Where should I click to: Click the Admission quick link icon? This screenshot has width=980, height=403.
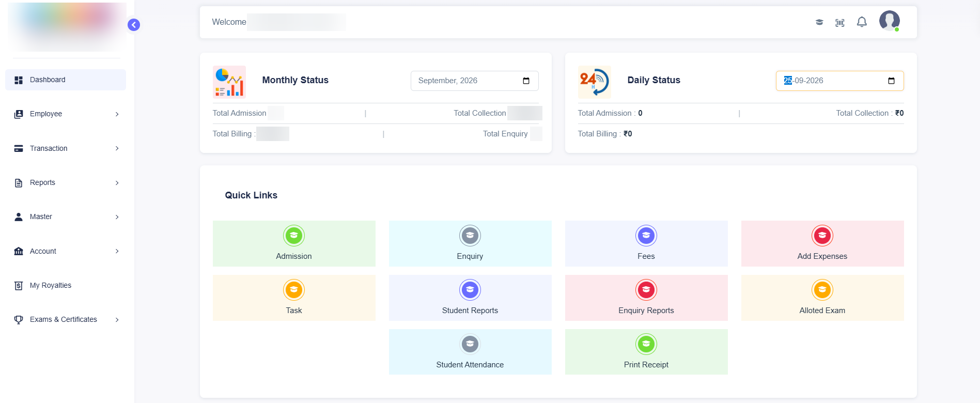click(294, 236)
